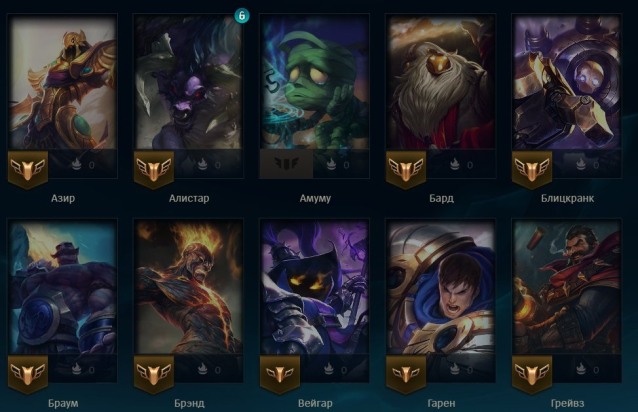Click the chest icon under Бард
638x412 pixels.
(455, 163)
